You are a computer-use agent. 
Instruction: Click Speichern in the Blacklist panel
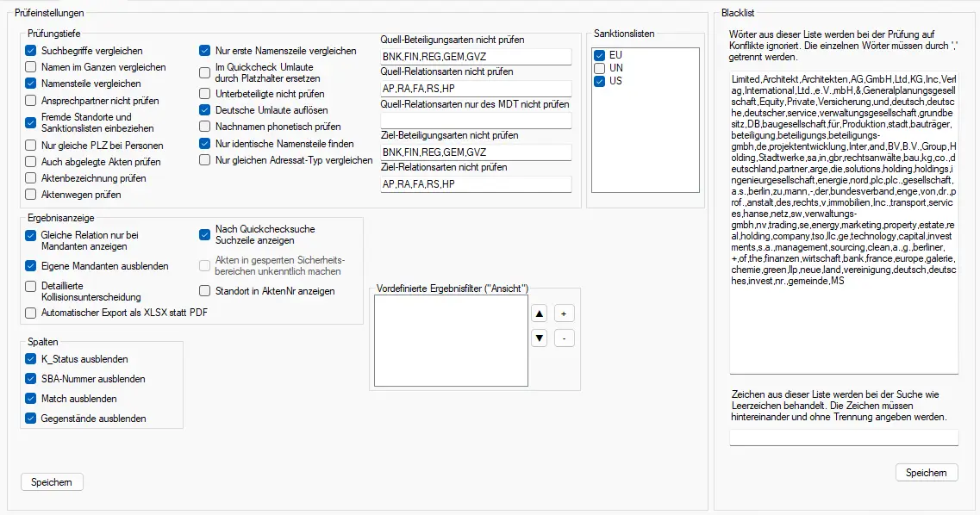[927, 472]
